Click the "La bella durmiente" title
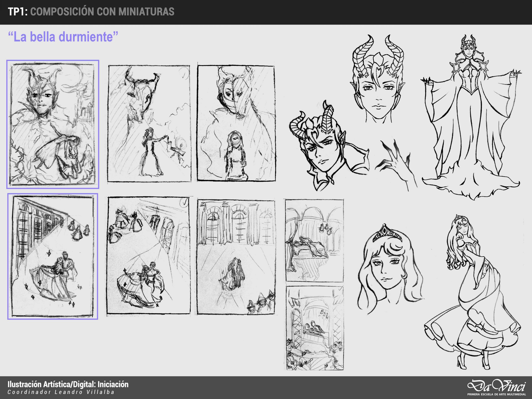This screenshot has width=532, height=399. coord(63,37)
